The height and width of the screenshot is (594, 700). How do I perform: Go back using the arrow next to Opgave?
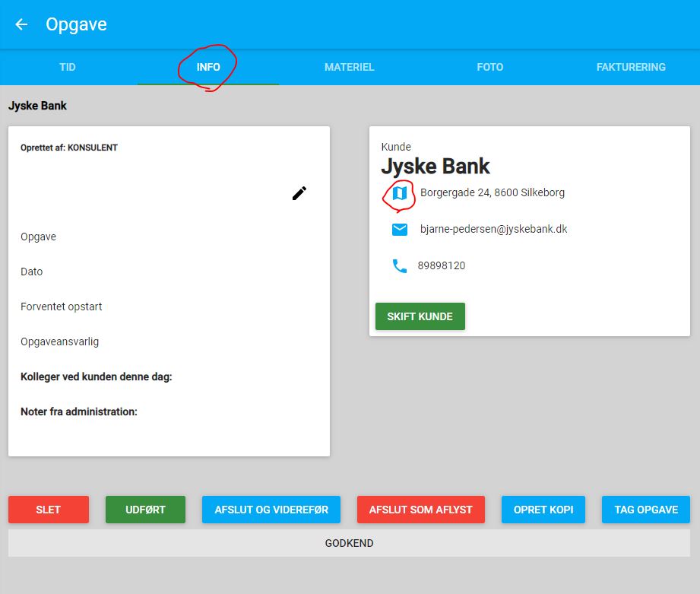coord(21,24)
